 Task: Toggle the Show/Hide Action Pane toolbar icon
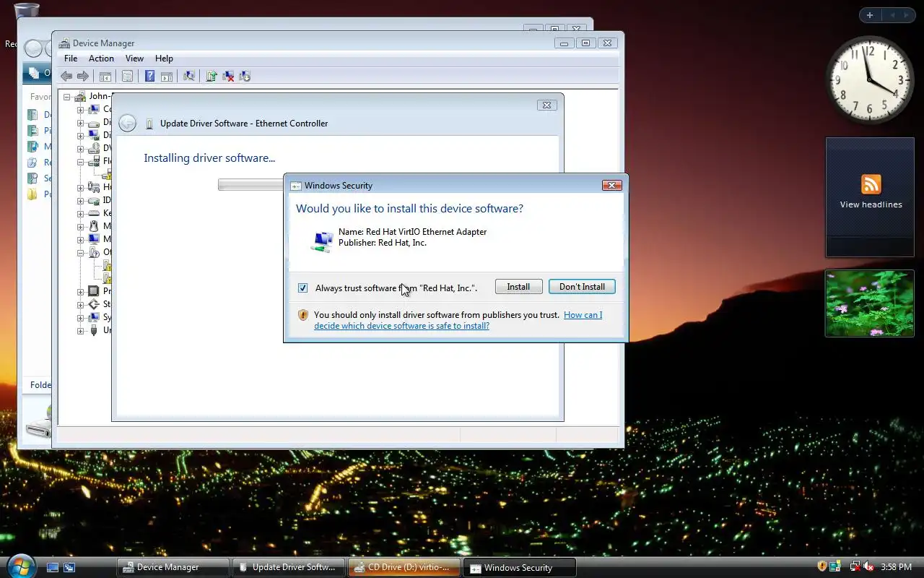point(167,76)
